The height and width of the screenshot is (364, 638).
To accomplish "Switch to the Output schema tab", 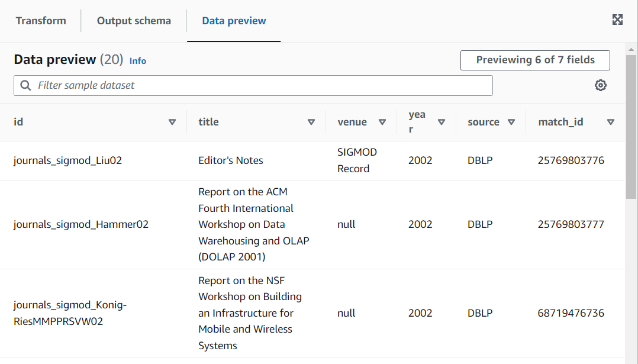I will 134,20.
